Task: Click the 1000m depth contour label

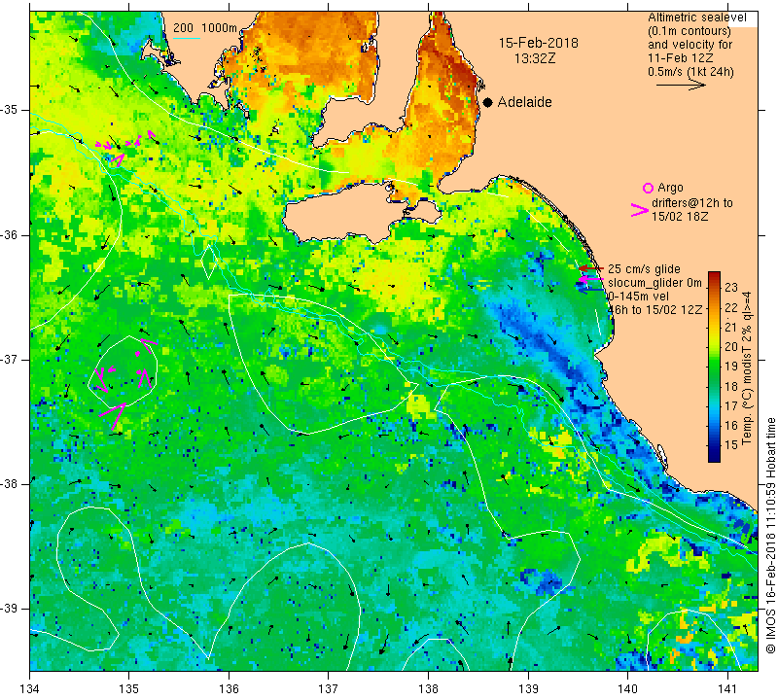Action: point(220,28)
